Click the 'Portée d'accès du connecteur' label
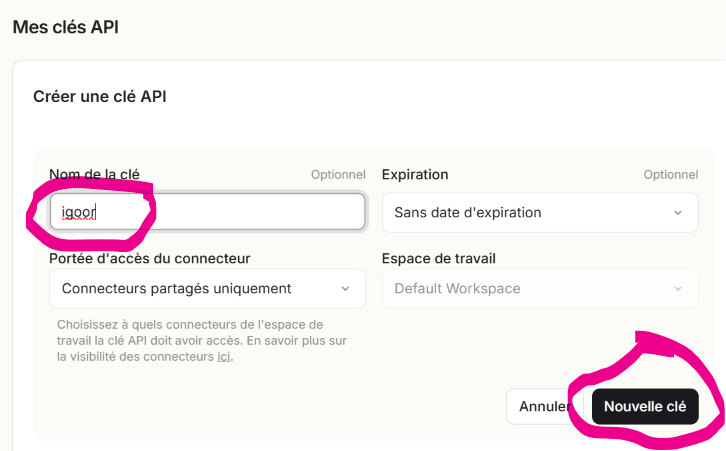Image resolution: width=726 pixels, height=451 pixels. pos(150,258)
